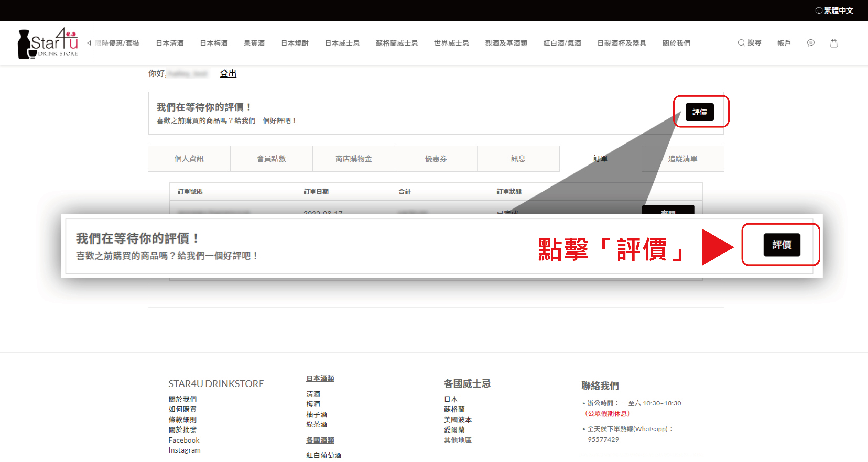Open the 帳戶 account menu

click(784, 43)
